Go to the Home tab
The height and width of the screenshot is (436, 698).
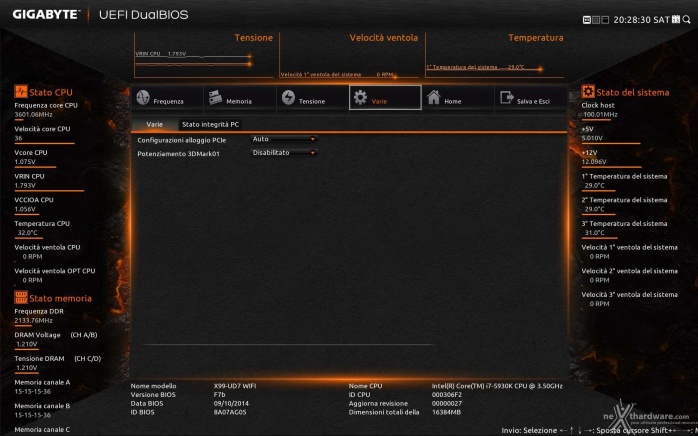pos(458,98)
